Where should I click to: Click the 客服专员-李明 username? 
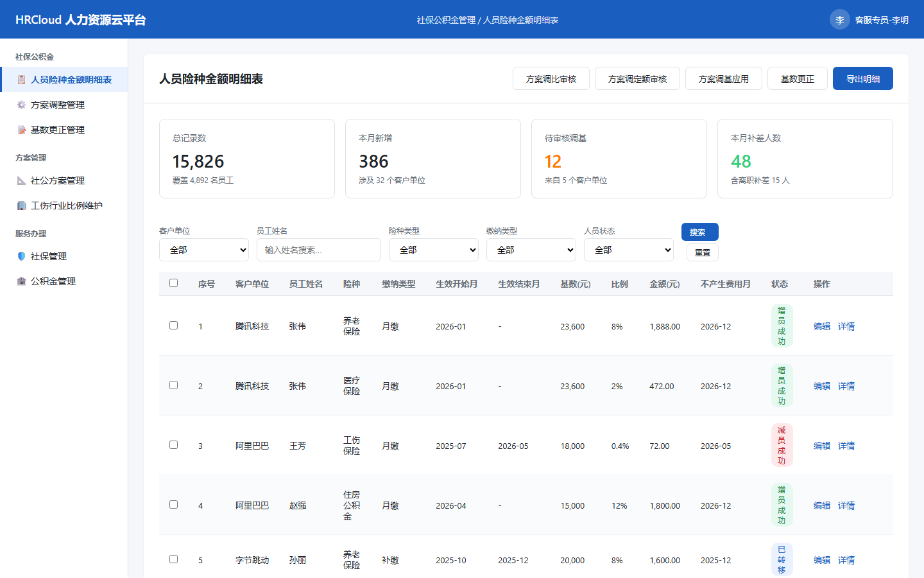(882, 20)
